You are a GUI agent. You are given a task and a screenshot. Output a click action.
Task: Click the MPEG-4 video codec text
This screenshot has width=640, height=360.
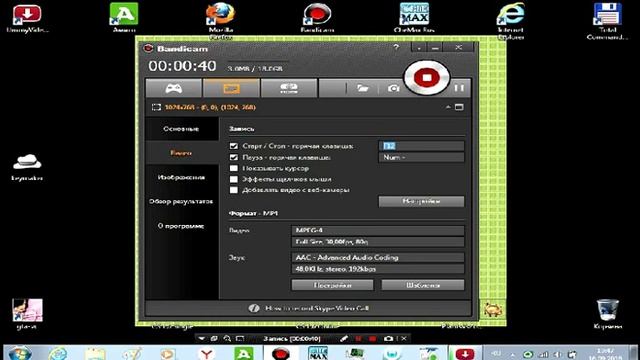309,230
